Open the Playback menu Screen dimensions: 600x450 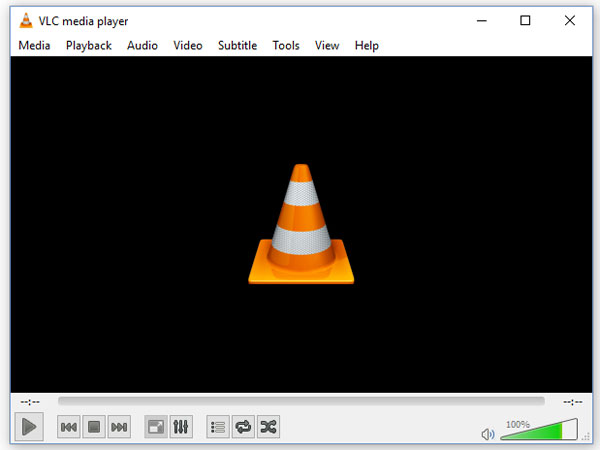point(88,45)
